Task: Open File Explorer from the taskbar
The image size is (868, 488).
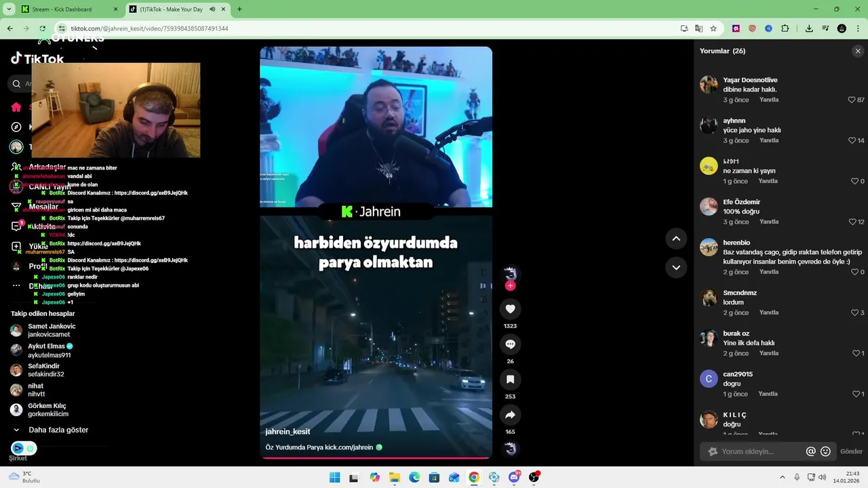Action: (395, 477)
